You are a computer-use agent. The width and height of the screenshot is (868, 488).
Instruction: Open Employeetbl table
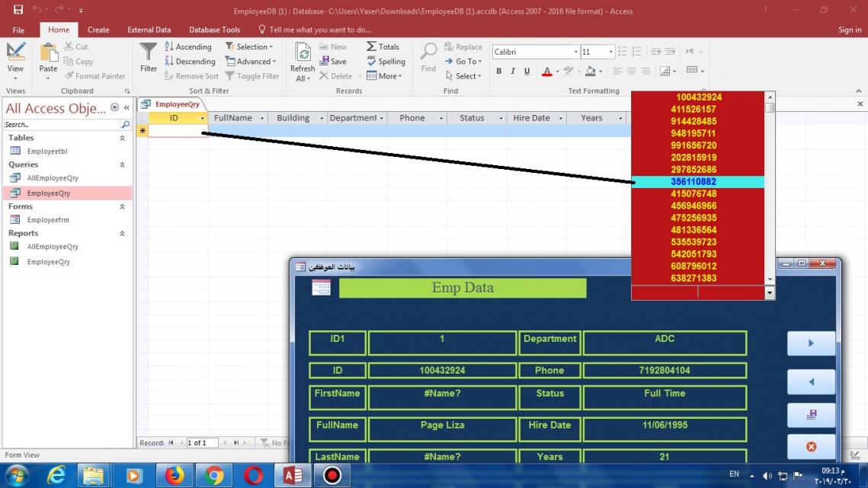tap(47, 151)
